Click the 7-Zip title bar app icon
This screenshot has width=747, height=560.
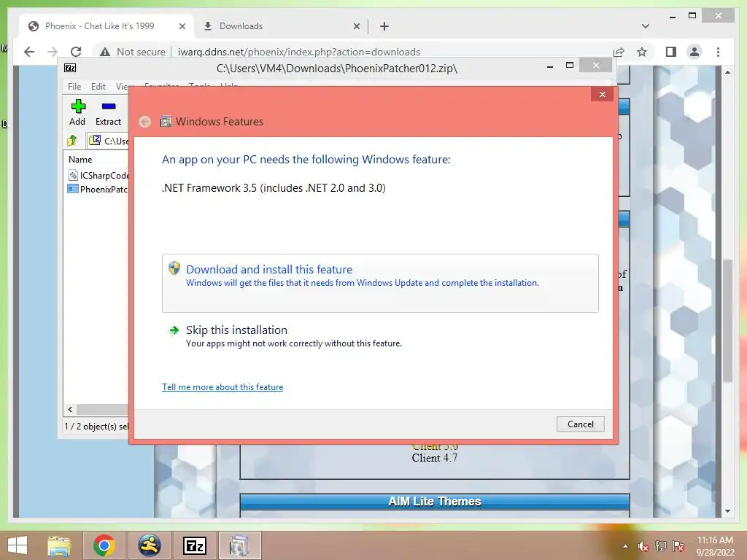pos(70,68)
